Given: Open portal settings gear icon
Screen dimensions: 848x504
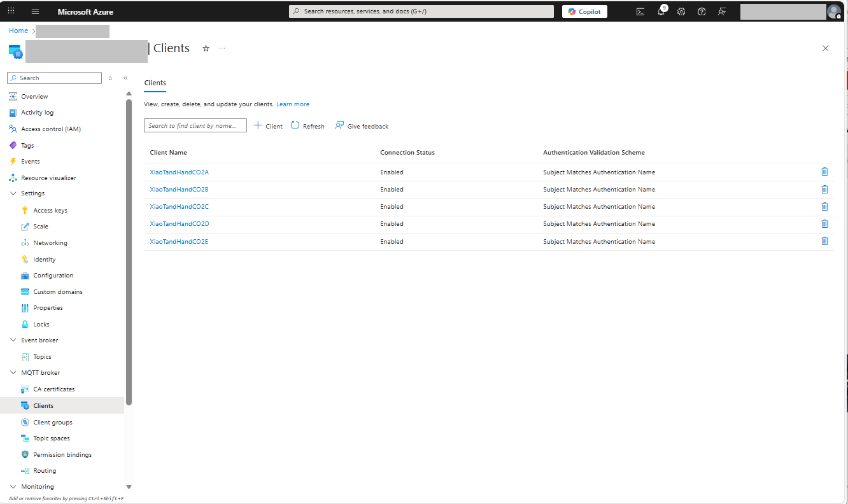Looking at the screenshot, I should pos(681,11).
